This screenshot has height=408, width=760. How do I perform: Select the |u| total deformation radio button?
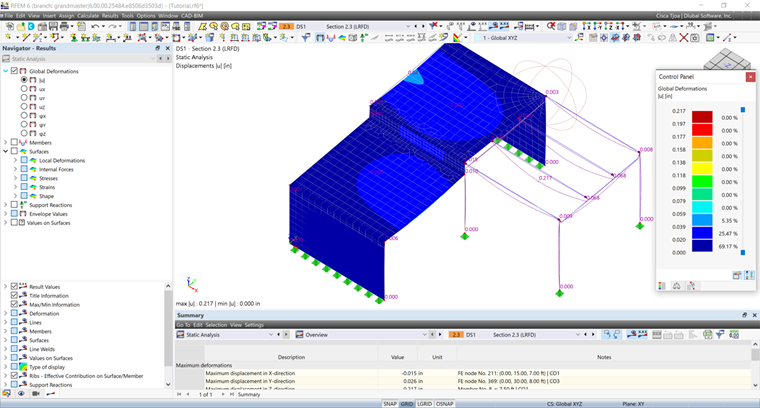24,79
